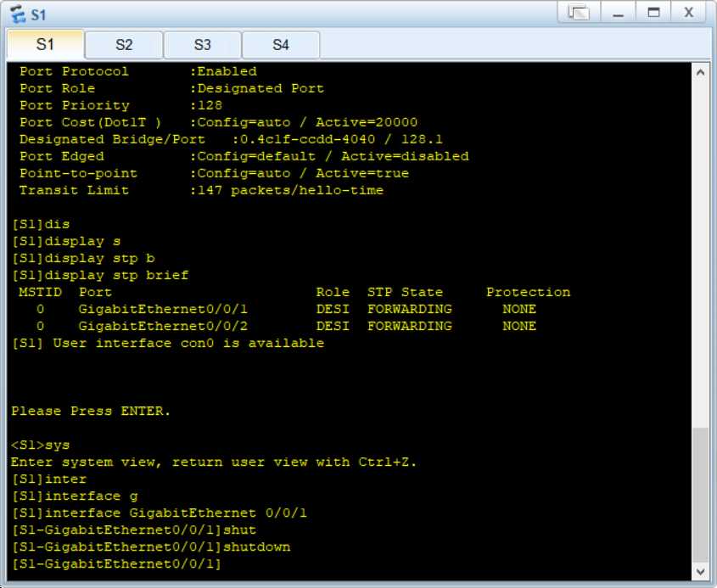
Task: Click the 'STP State' column header
Action: coord(405,292)
